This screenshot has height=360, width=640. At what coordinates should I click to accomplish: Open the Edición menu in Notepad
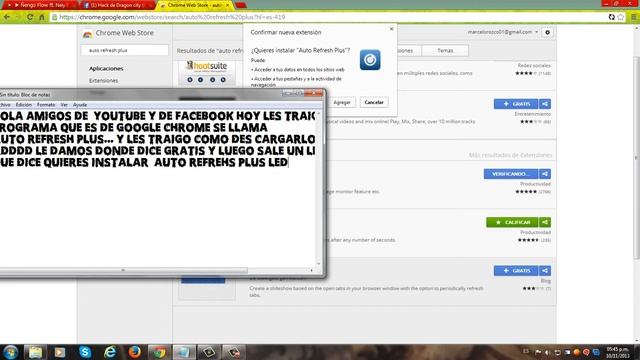(x=24, y=105)
